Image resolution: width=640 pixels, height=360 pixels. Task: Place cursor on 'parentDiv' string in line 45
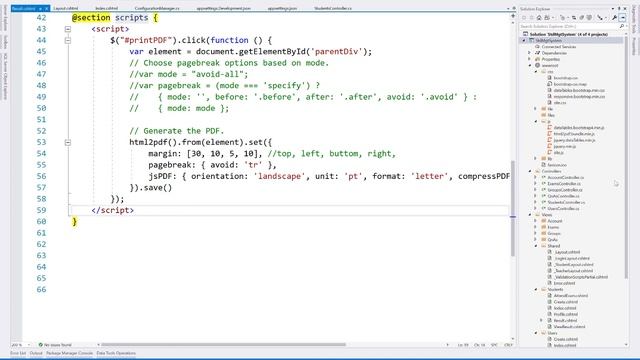point(336,52)
